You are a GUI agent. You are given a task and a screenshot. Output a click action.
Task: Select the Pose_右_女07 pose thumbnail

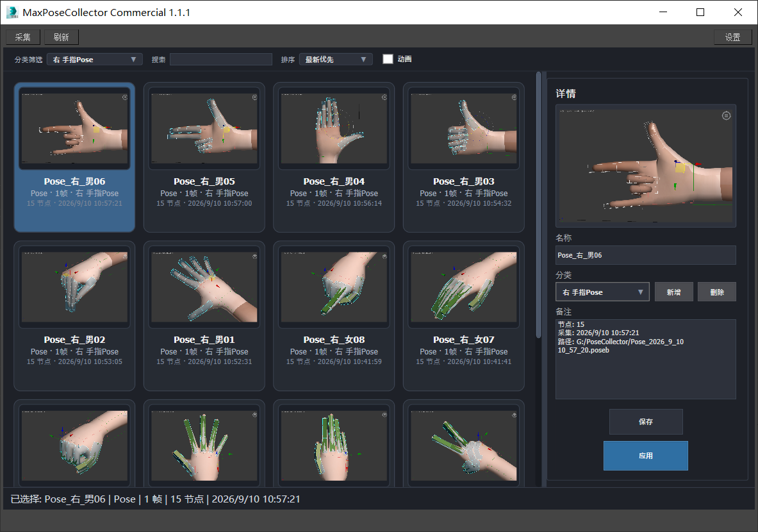[x=464, y=287]
